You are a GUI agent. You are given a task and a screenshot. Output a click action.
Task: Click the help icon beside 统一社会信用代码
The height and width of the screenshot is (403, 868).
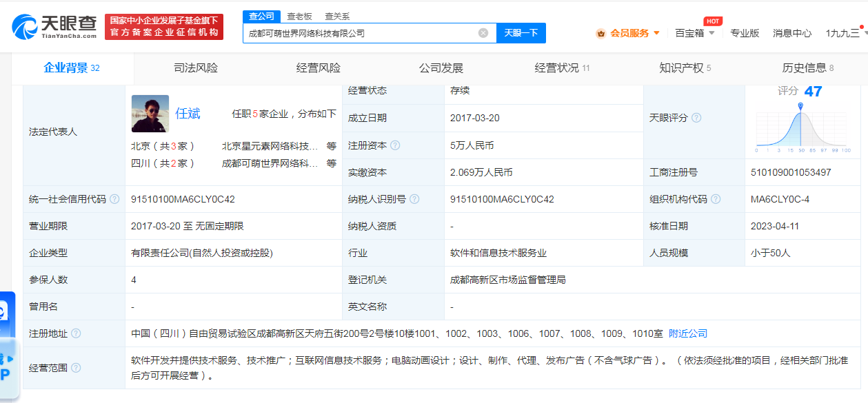[114, 199]
